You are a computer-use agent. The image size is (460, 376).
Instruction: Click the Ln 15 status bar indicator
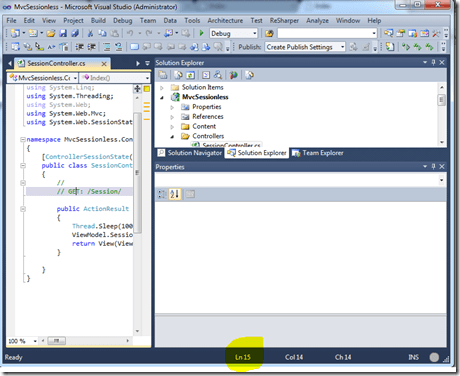coord(243,357)
